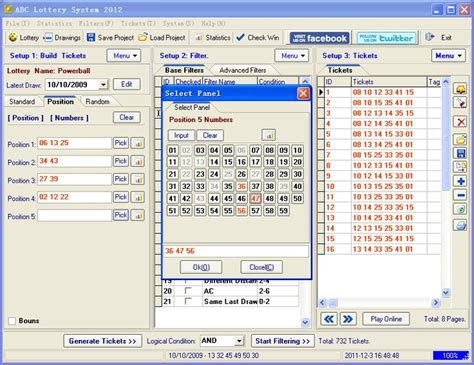Open the Lottery toolbar item
Image resolution: width=474 pixels, height=365 pixels.
pyautogui.click(x=24, y=38)
